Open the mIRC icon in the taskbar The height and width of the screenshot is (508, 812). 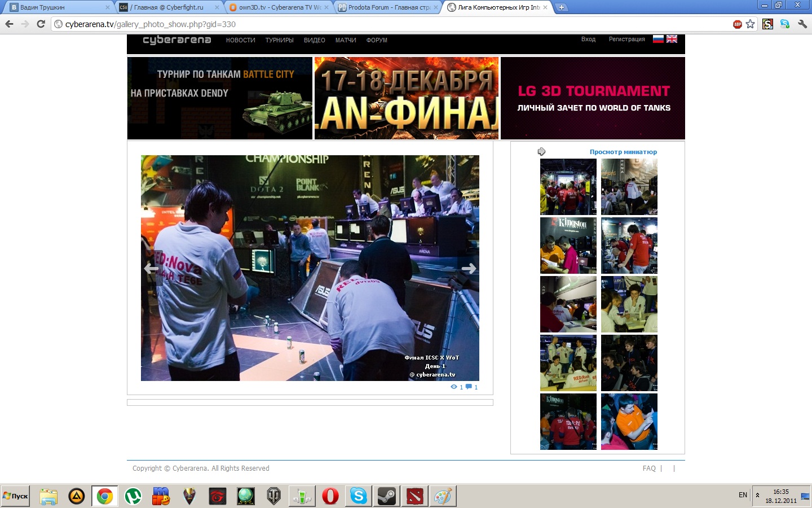(x=161, y=496)
